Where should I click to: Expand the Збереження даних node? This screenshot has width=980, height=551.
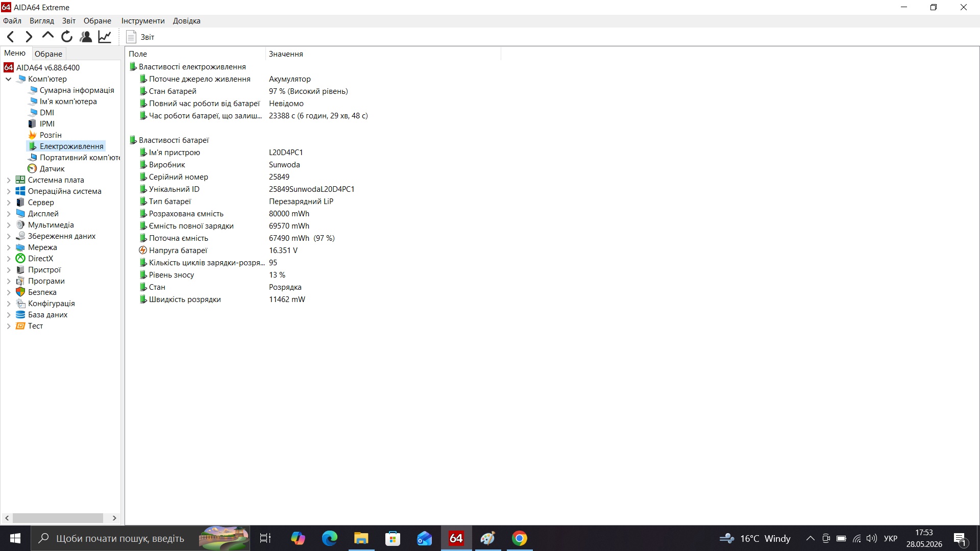coord(9,236)
